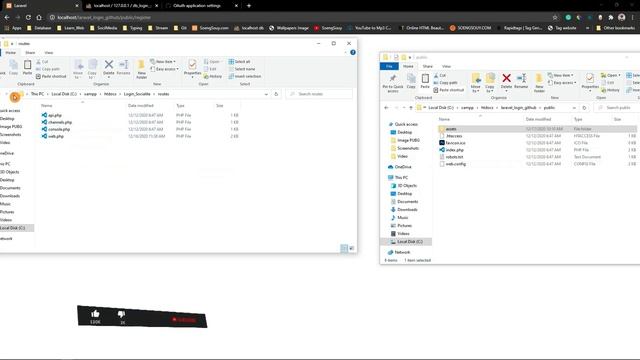The image size is (640, 360).
Task: Bookmark this page with the star icon
Action: pyautogui.click(x=555, y=18)
